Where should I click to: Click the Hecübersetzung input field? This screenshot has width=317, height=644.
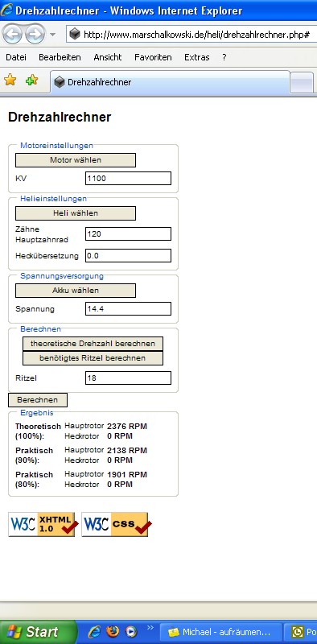(128, 255)
